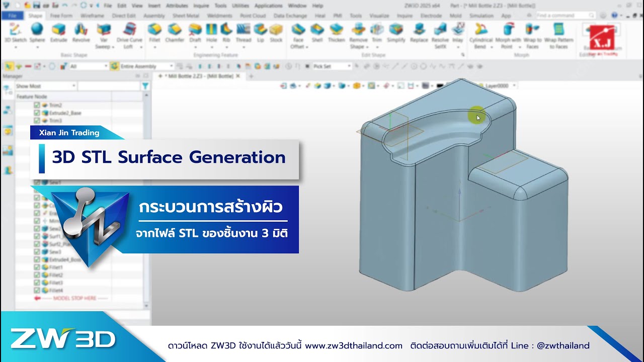Select the Resolve SelfX tool
The height and width of the screenshot is (362, 644).
pos(440,35)
